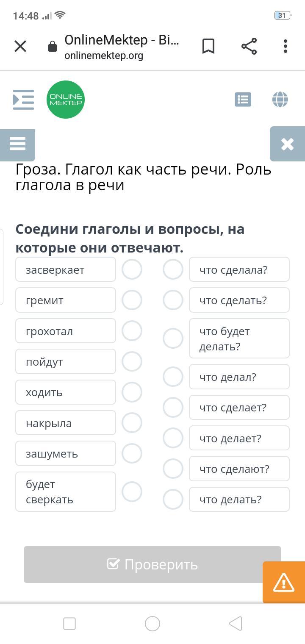Image resolution: width=305 pixels, height=644 pixels.
Task: Close the browser tab with X icon
Action: [x=20, y=46]
